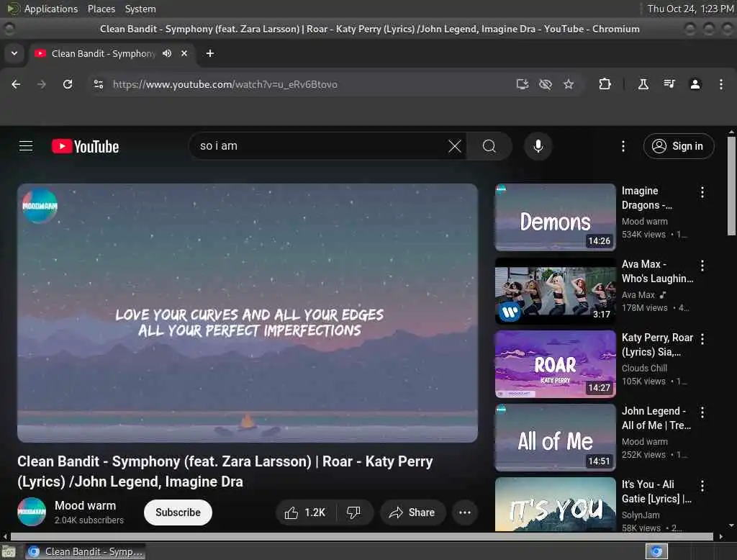Open a new tab with plus
The image size is (737, 560).
click(210, 53)
